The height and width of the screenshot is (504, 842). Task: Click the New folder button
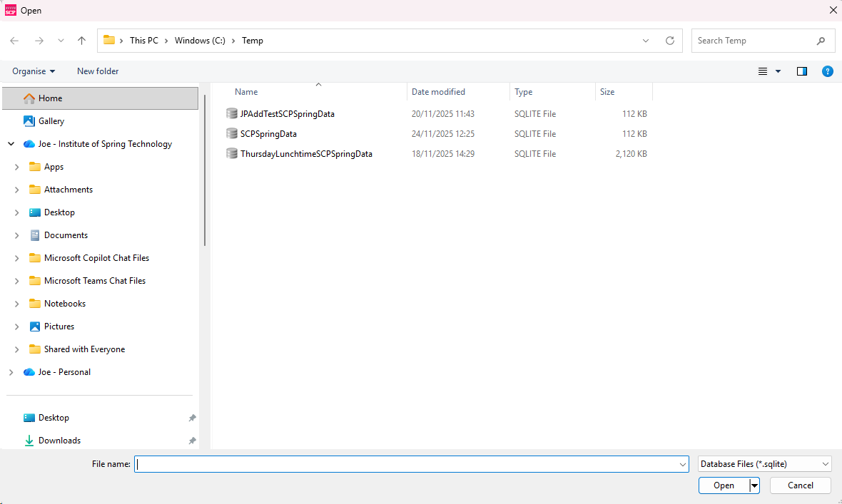click(x=98, y=71)
